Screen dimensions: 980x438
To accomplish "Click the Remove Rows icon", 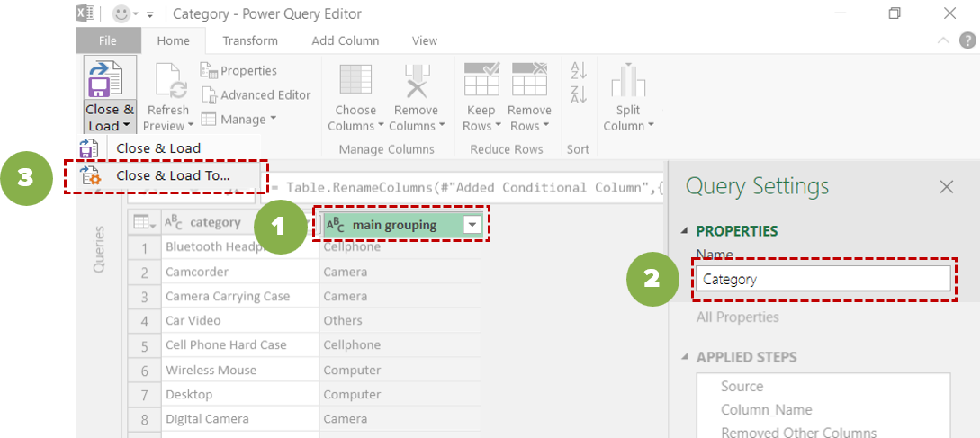I will [529, 79].
